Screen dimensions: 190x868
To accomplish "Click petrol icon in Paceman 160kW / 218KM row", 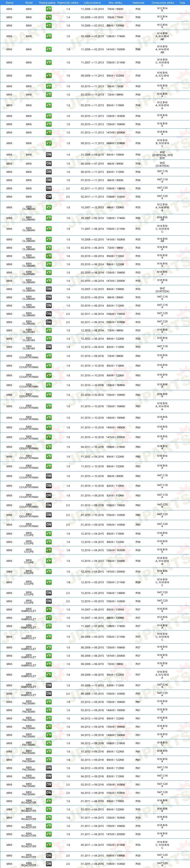I will (x=49, y=743).
